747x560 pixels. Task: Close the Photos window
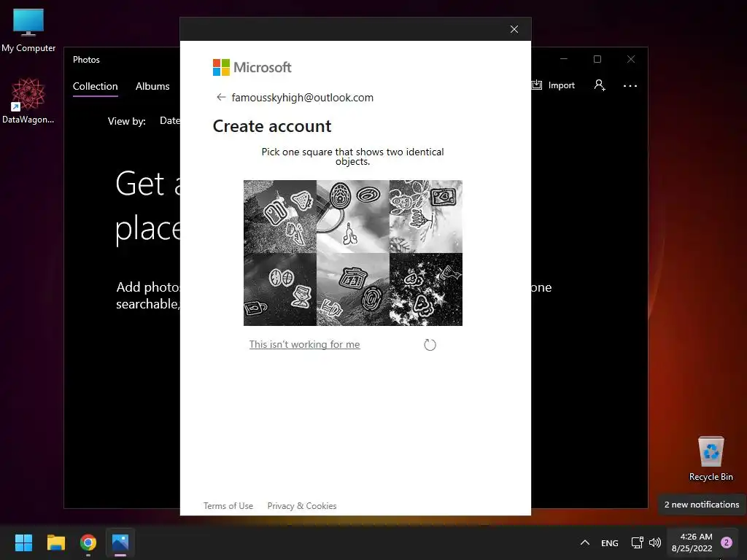point(631,59)
